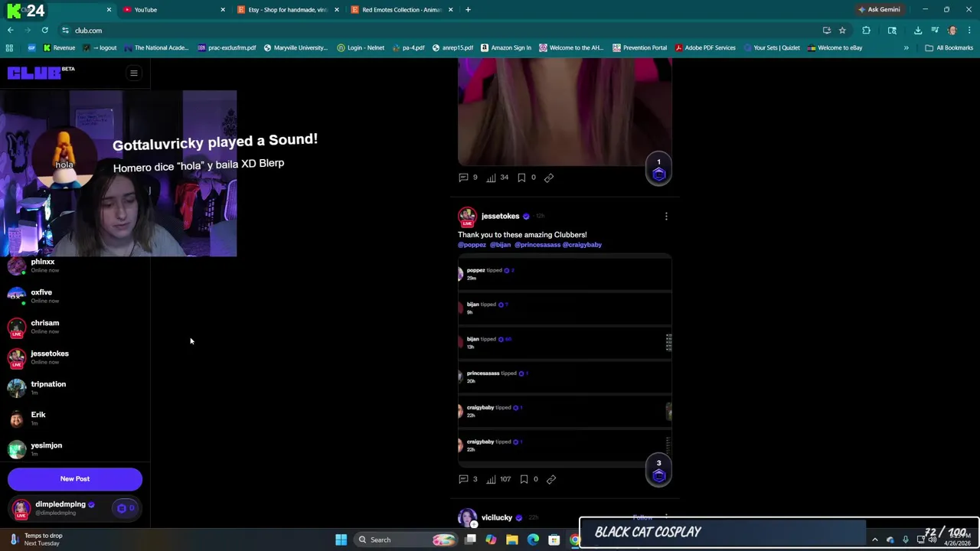Click the vicilucky post avatar
Image resolution: width=980 pixels, height=551 pixels.
[x=467, y=518]
